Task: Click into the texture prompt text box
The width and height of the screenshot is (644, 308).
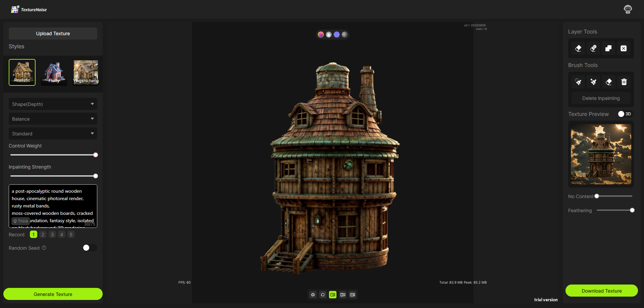Action: point(53,206)
